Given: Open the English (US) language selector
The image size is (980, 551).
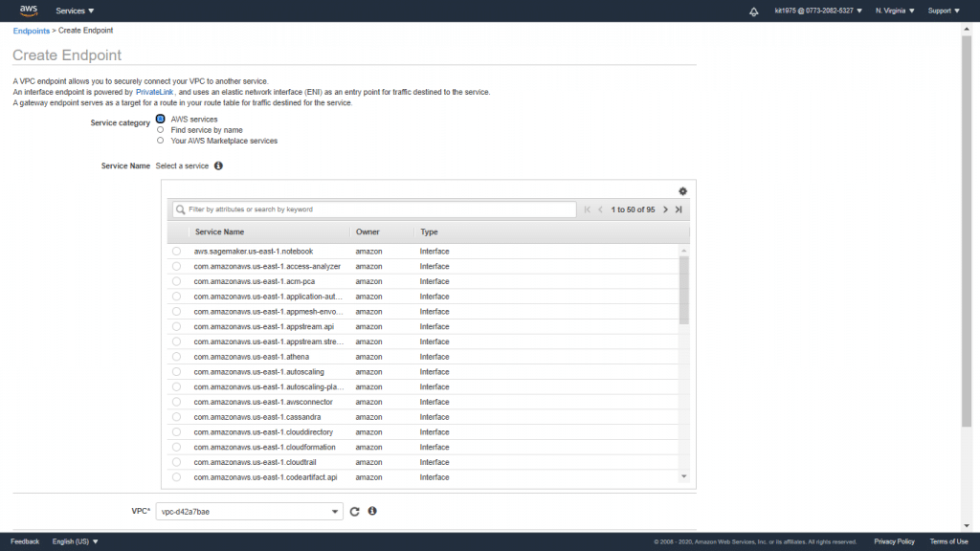Looking at the screenshot, I should click(x=75, y=541).
